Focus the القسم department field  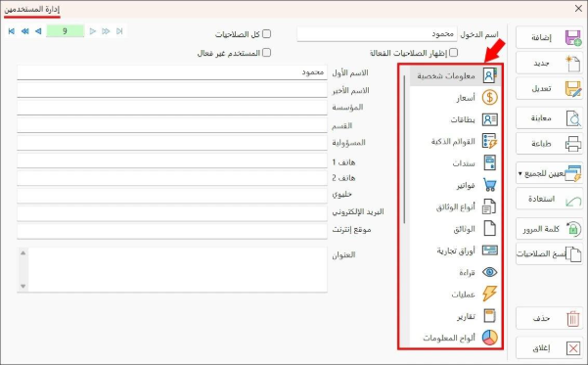[x=172, y=125]
